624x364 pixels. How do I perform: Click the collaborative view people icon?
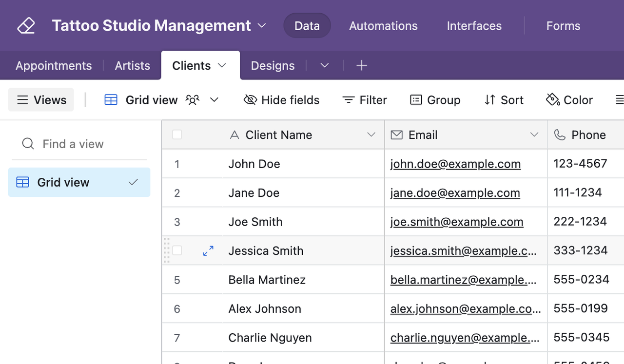[193, 100]
